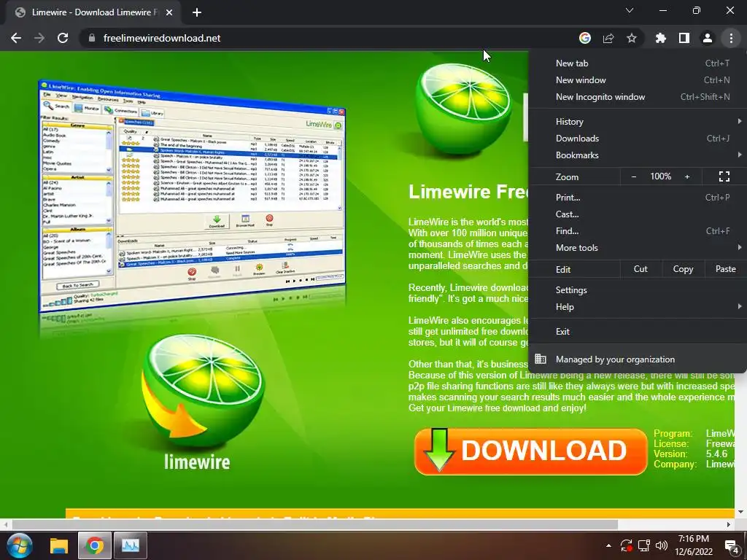Expand the Bookmarks submenu
Viewport: 747px width, 560px height.
(x=638, y=155)
